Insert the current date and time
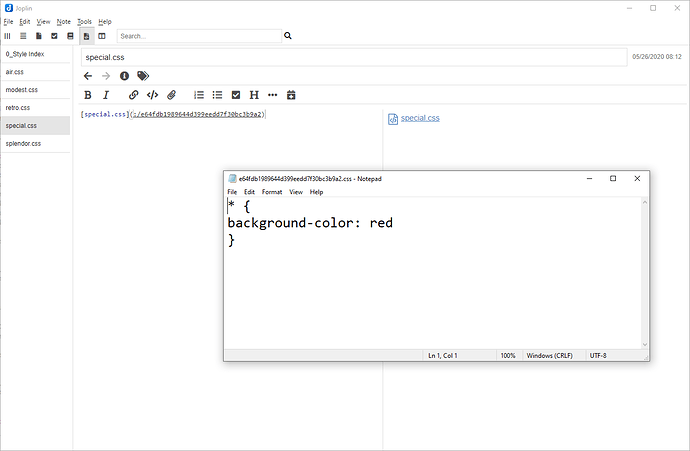 [291, 95]
